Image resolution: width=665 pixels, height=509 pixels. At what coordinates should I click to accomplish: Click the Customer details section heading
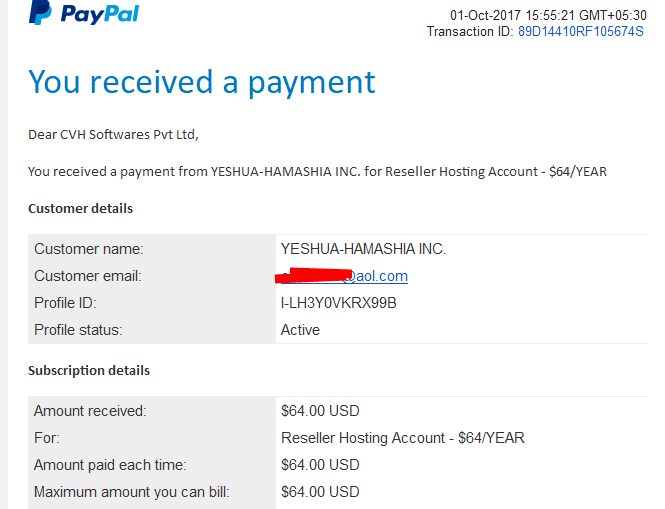tap(81, 209)
